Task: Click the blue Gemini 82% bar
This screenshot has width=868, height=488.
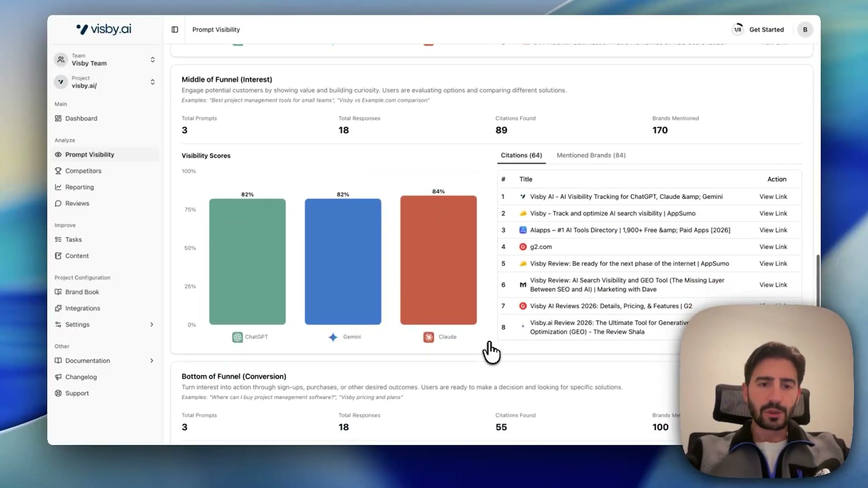Action: [343, 262]
